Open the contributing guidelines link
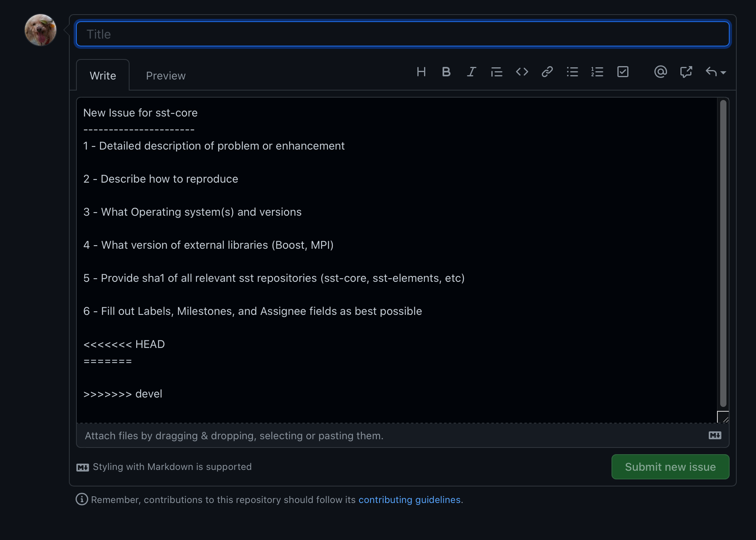Image resolution: width=756 pixels, height=540 pixels. coord(410,499)
